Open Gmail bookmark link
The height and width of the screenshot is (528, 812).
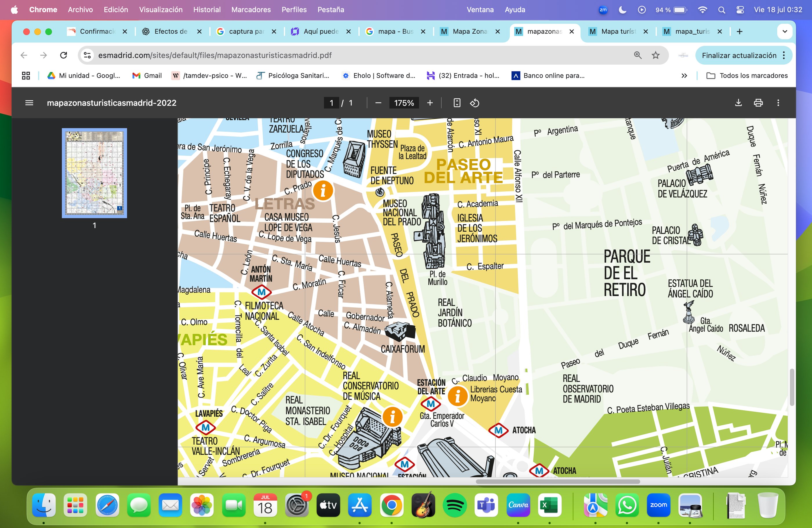[x=147, y=76]
